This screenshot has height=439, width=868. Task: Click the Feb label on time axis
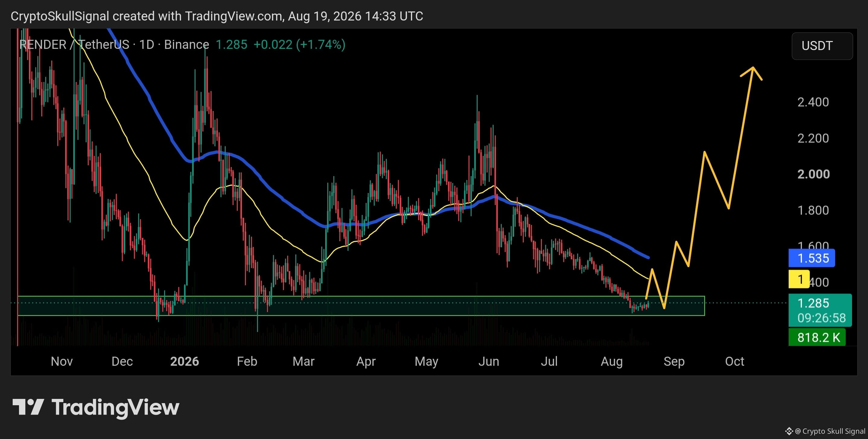pos(247,361)
